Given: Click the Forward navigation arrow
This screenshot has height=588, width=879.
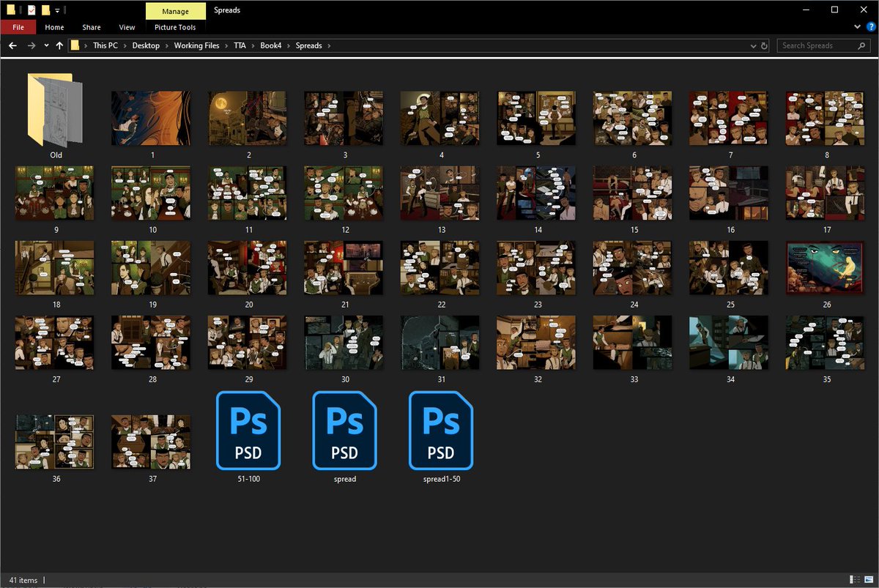Looking at the screenshot, I should coord(31,45).
